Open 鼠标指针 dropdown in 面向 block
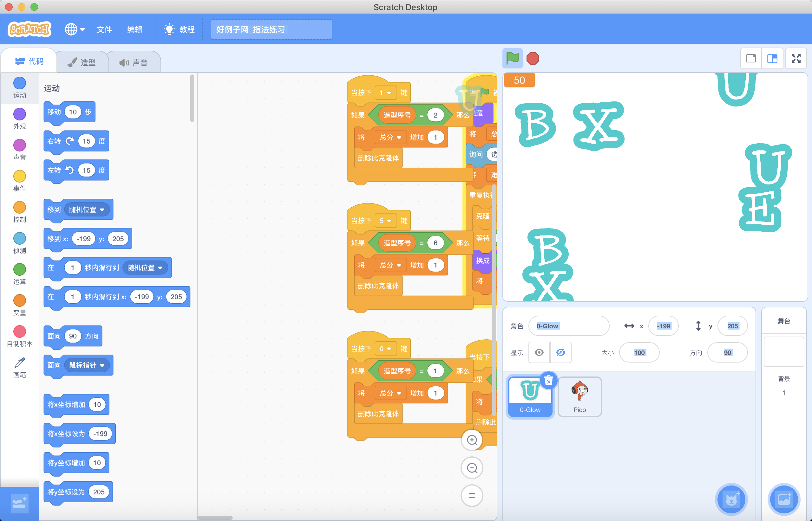Viewport: 812px width, 521px height. point(87,365)
